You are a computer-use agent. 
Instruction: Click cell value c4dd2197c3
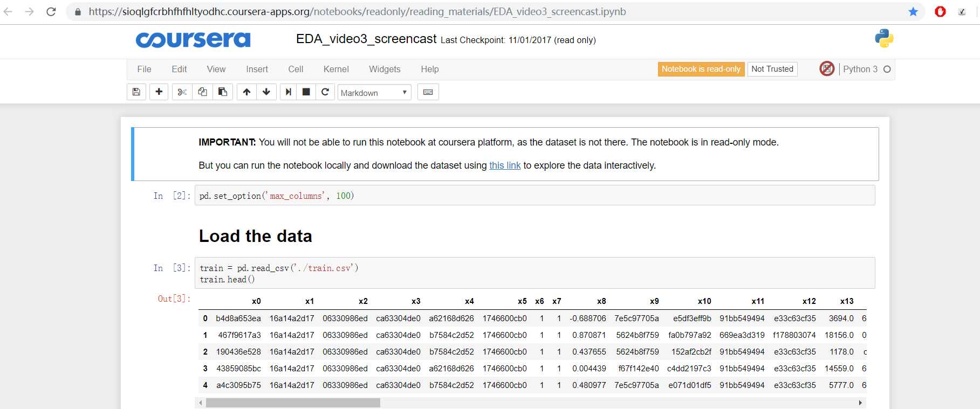click(x=689, y=369)
